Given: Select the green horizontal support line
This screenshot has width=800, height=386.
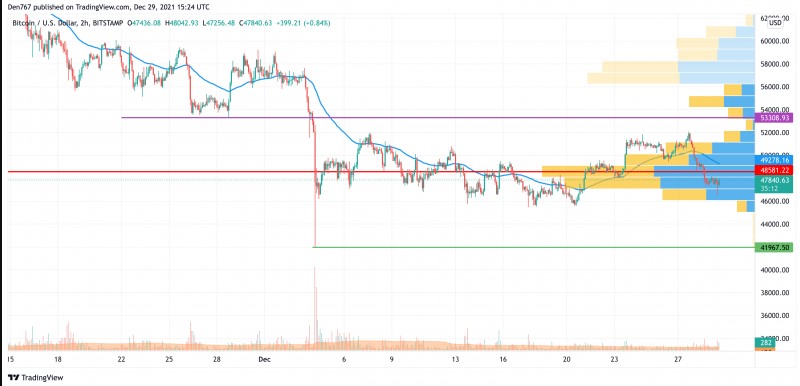Looking at the screenshot, I should click(x=533, y=247).
